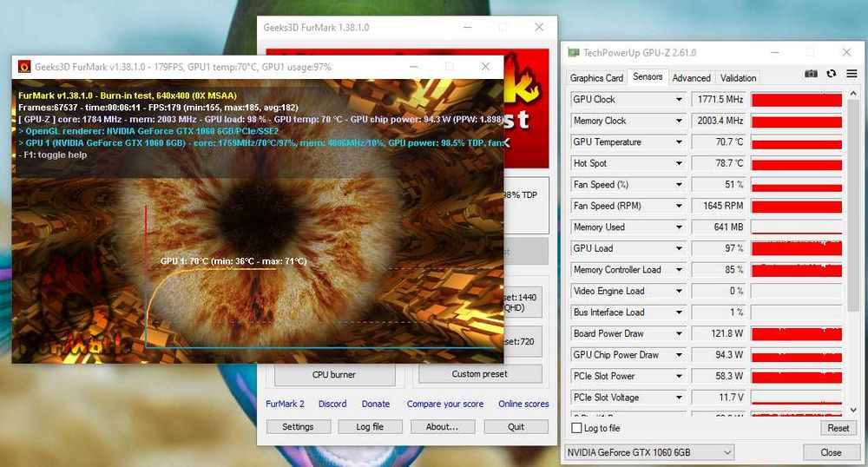This screenshot has height=467, width=868.
Task: Open the Memory Used sensor dropdown
Action: pyautogui.click(x=679, y=227)
